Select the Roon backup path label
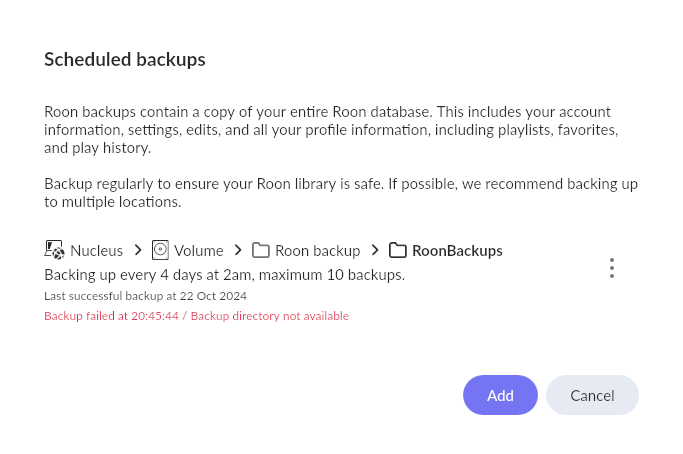Image resolution: width=683 pixels, height=454 pixels. click(x=318, y=251)
